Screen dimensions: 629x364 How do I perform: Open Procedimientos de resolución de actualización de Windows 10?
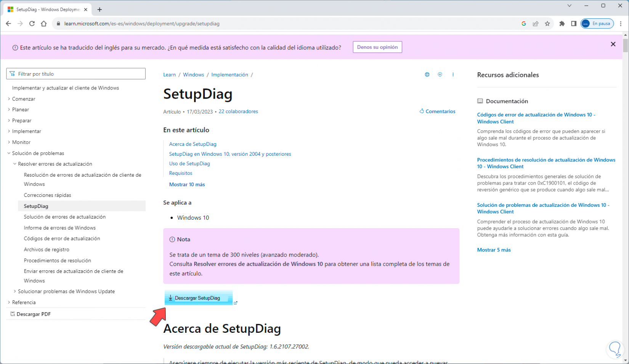tap(546, 163)
